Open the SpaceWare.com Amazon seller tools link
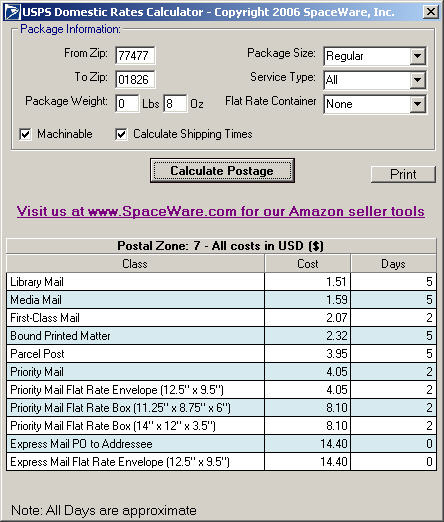Screen dimensions: 444x522 221,212
